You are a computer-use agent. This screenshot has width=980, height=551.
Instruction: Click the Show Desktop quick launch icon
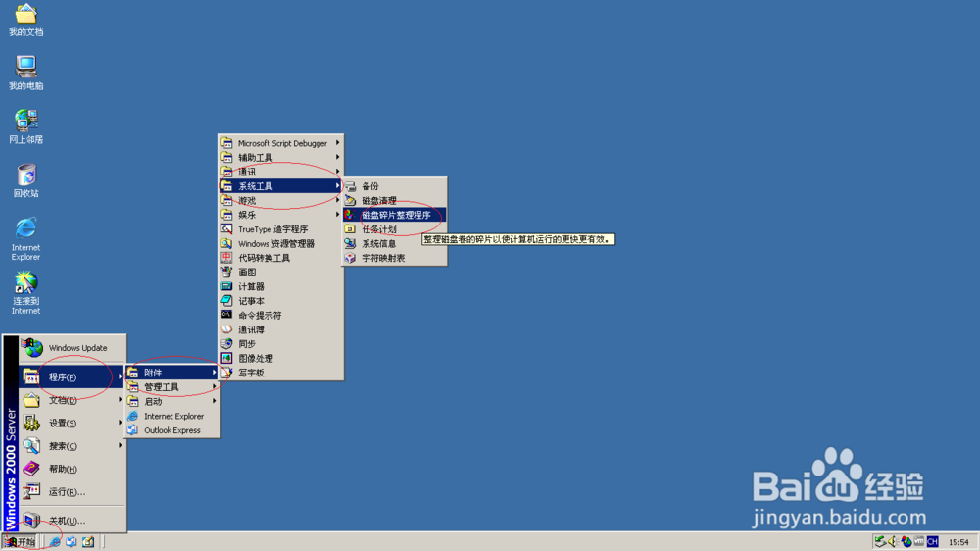tap(88, 541)
